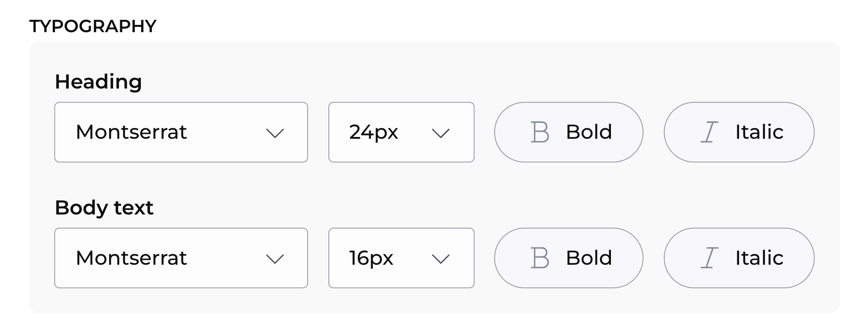The width and height of the screenshot is (868, 333).
Task: Click the Heading section label
Action: pos(98,81)
